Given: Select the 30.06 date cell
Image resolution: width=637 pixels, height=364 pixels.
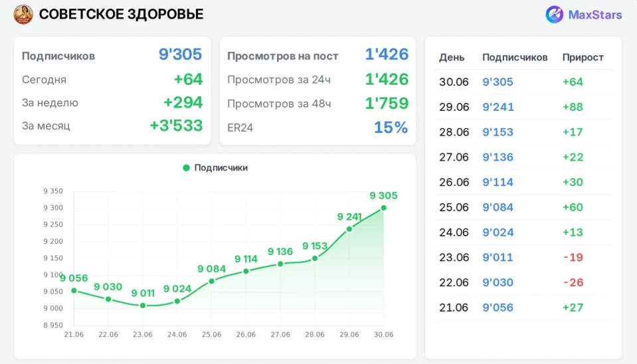Looking at the screenshot, I should pyautogui.click(x=454, y=82).
